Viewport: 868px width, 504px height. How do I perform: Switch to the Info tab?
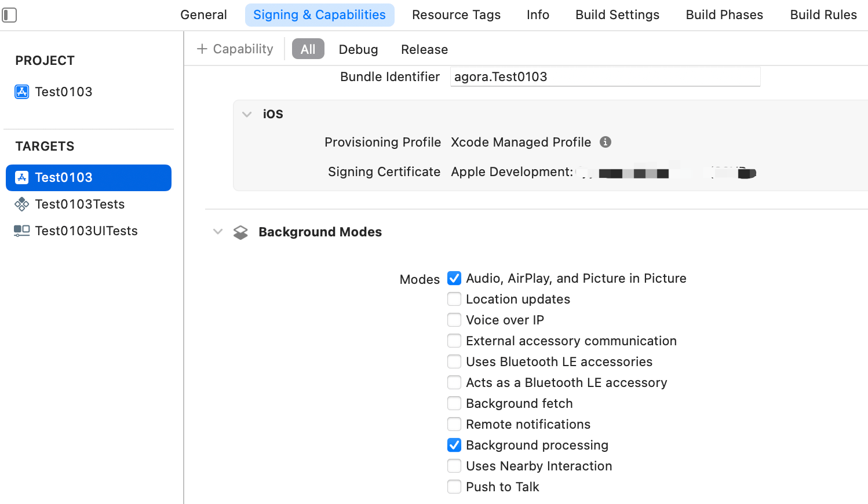click(x=538, y=15)
